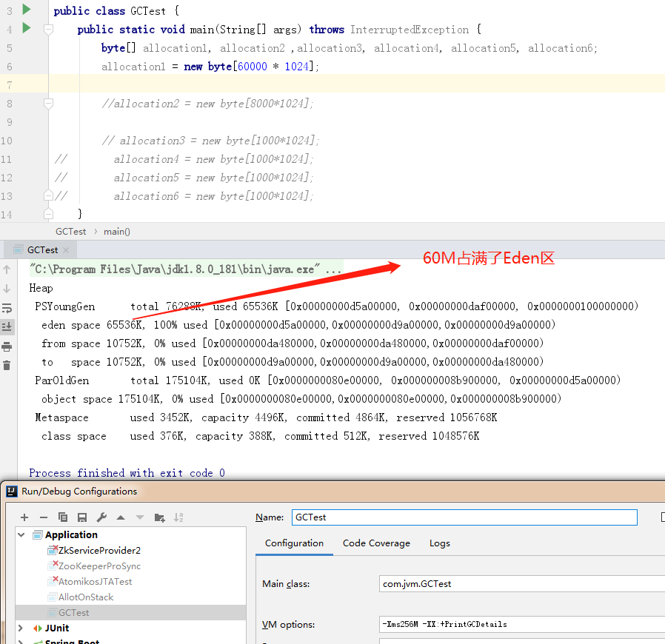665x644 pixels.
Task: Click the PSYoungGen heap line
Action: pyautogui.click(x=336, y=306)
